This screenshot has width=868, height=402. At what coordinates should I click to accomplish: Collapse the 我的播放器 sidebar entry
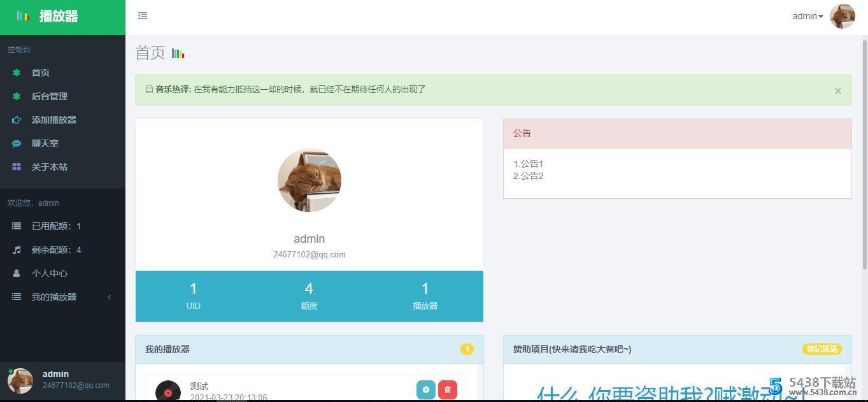click(109, 297)
